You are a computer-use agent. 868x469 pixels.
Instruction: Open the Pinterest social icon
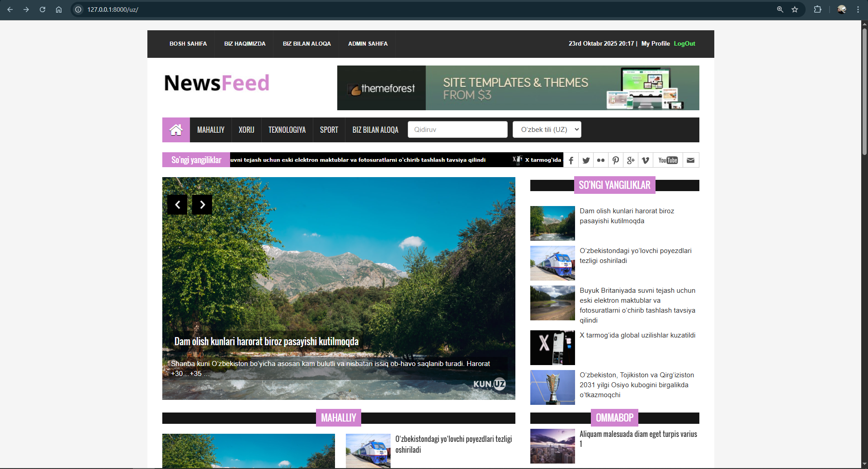click(616, 160)
